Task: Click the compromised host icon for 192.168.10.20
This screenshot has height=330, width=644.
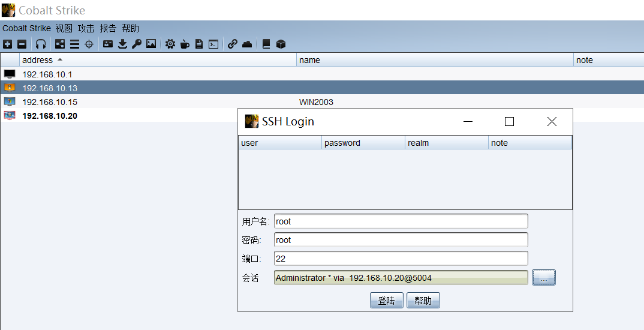Action: [x=10, y=115]
